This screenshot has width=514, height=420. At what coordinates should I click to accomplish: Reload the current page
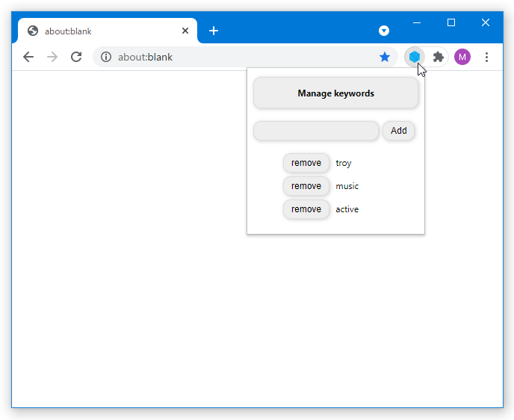tap(76, 57)
